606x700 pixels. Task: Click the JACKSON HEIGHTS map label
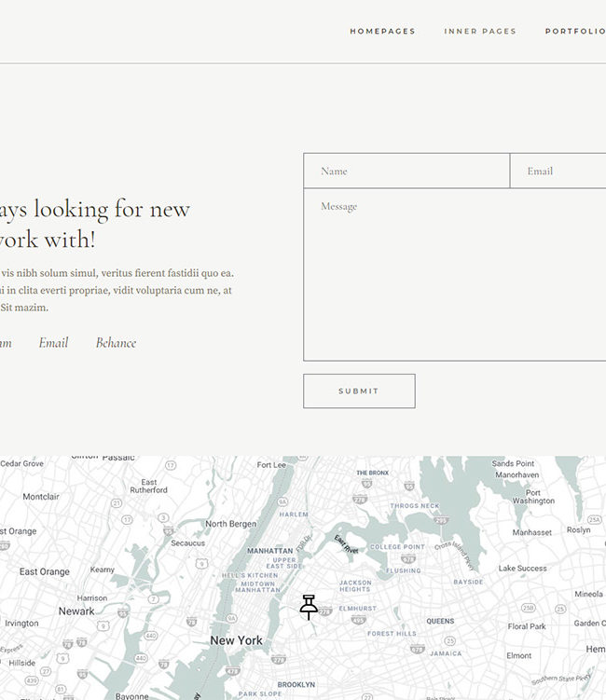click(x=355, y=585)
